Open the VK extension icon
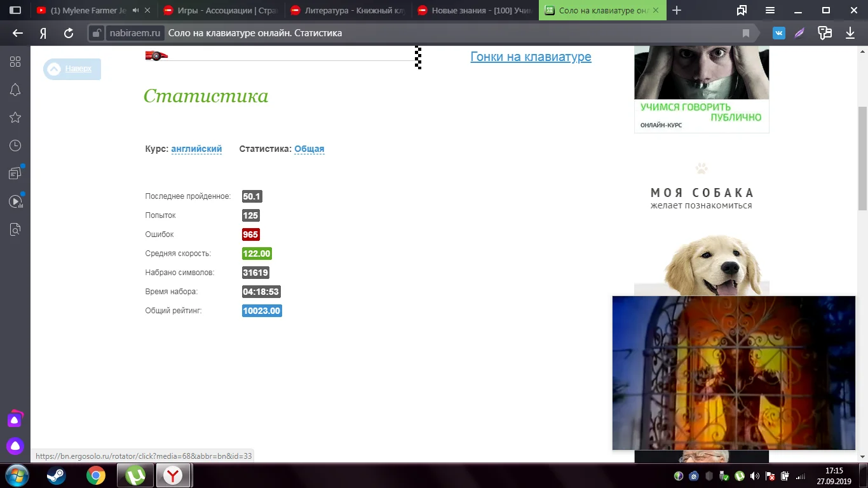868x488 pixels. click(x=779, y=33)
